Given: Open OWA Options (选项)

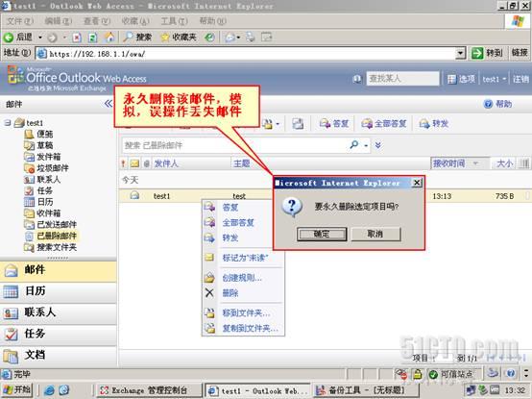Looking at the screenshot, I should [461, 79].
